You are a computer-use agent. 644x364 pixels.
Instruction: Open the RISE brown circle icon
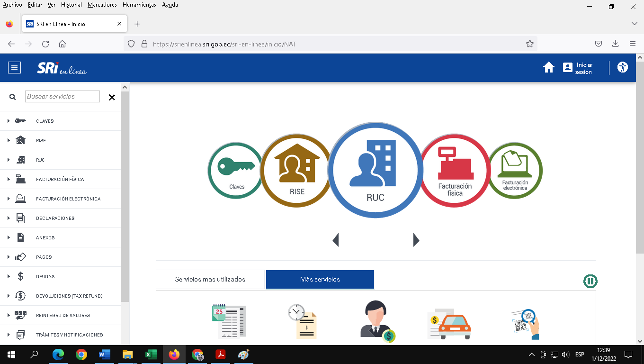click(x=297, y=170)
